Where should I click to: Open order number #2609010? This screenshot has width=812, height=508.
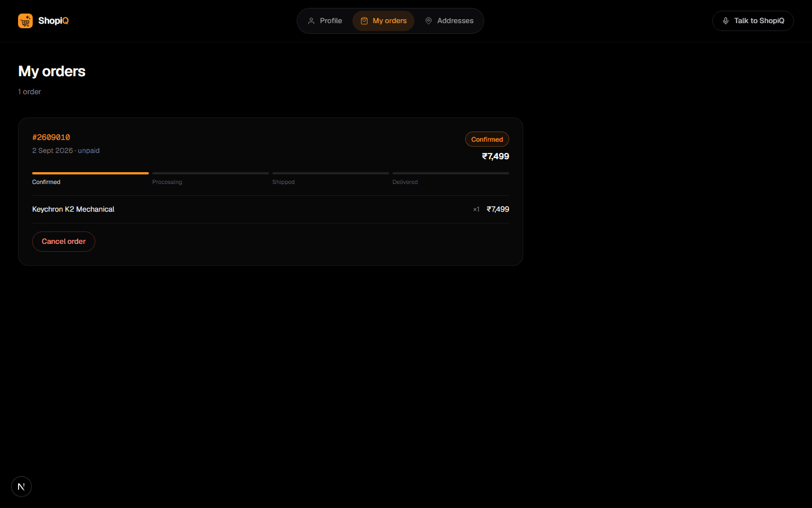51,137
